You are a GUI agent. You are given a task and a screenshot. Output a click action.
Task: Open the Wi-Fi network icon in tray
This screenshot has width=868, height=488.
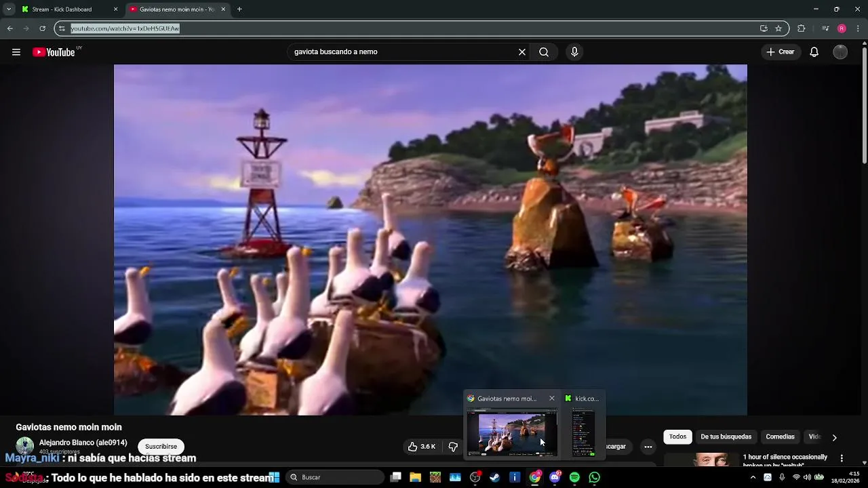[x=796, y=477]
